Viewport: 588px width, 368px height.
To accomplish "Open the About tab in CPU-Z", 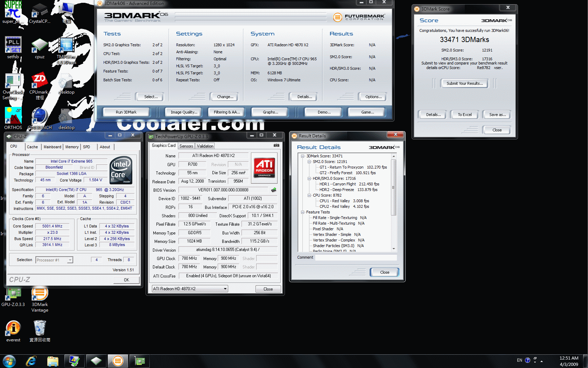I will coord(105,147).
